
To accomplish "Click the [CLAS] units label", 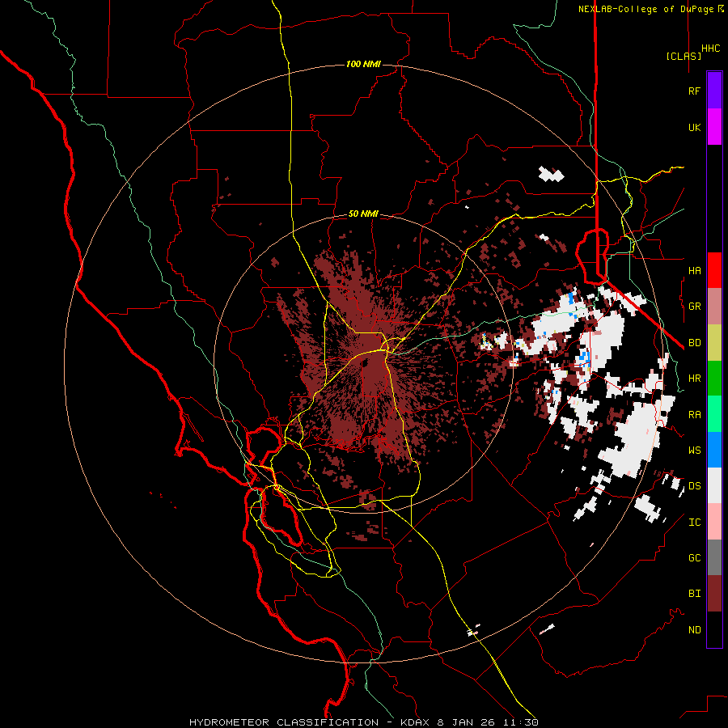I will click(684, 56).
